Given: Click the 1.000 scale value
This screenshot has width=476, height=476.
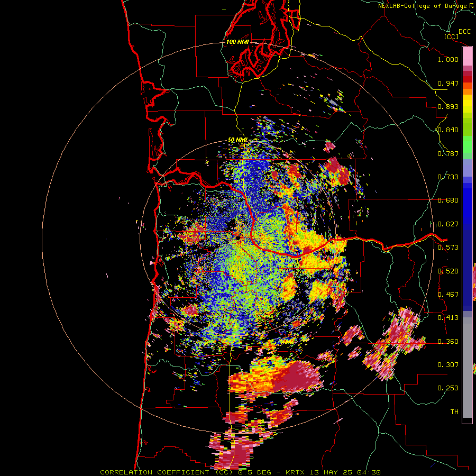Looking at the screenshot, I should pos(448,59).
